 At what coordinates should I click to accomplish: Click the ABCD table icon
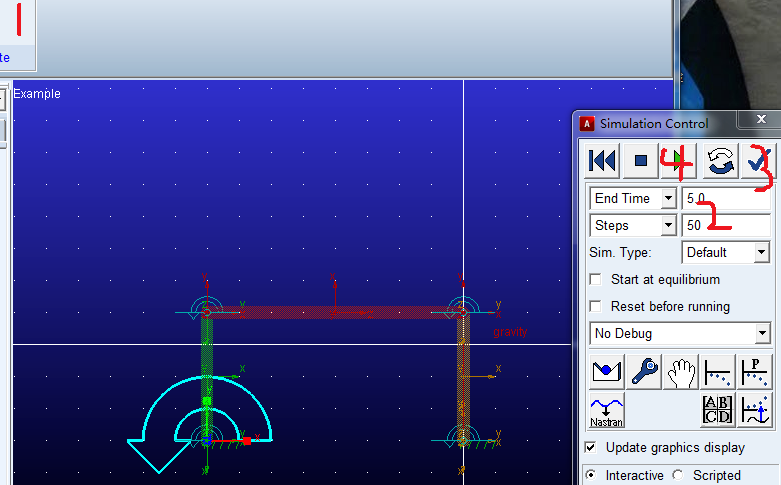[718, 410]
